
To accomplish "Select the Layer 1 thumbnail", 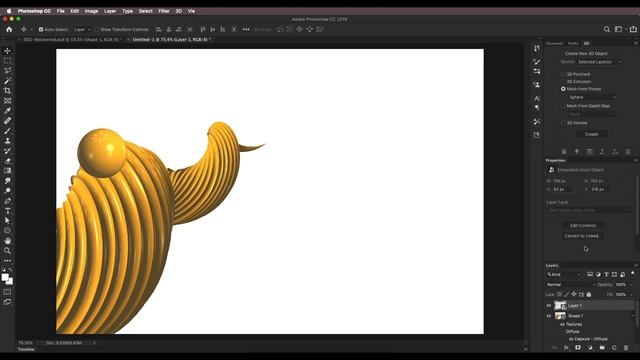I will click(560, 305).
